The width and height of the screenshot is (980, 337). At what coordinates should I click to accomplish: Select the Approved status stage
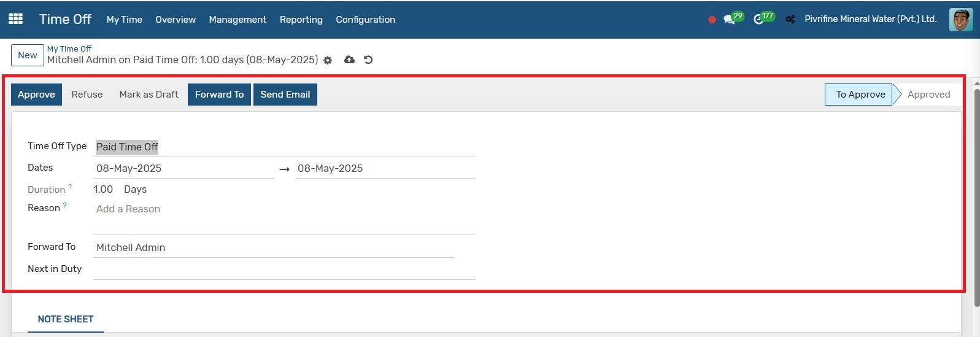point(928,95)
